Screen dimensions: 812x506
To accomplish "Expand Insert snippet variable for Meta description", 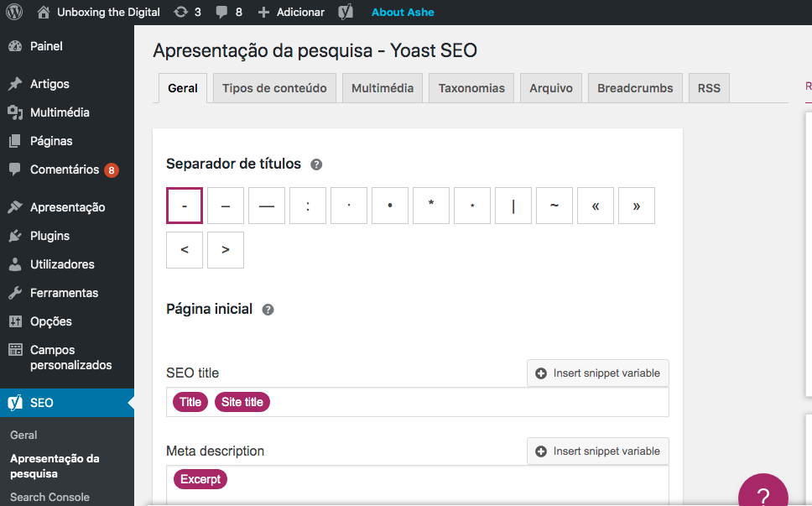I will (597, 451).
